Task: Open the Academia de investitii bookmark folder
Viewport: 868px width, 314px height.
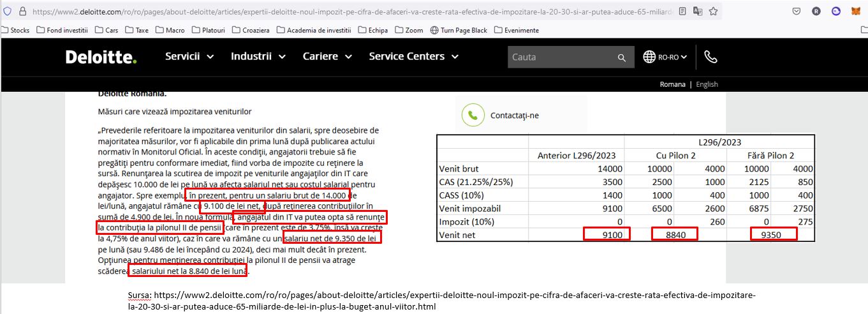Action: pyautogui.click(x=314, y=30)
